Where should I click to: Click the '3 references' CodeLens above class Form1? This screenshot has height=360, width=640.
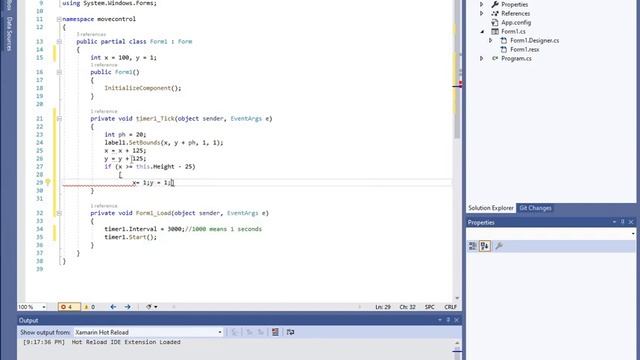click(x=91, y=34)
